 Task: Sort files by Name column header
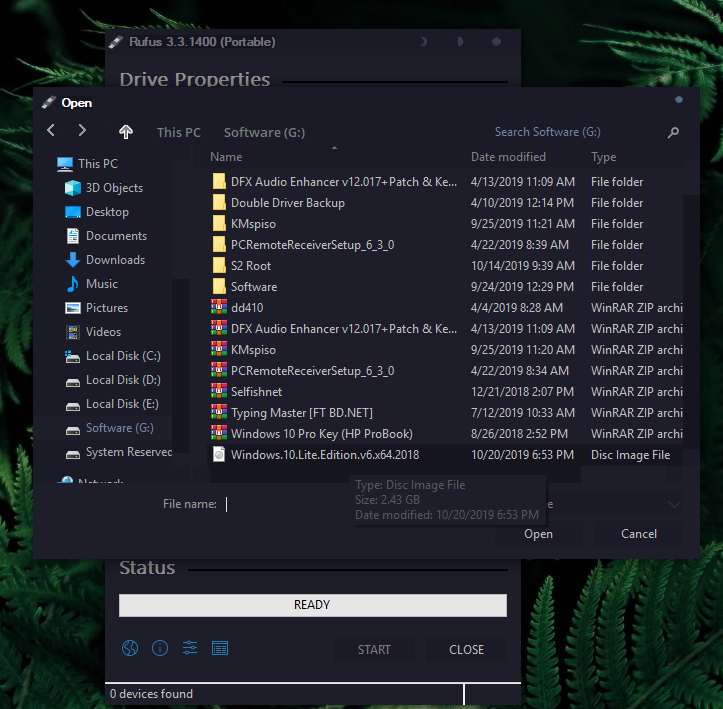[x=226, y=157]
